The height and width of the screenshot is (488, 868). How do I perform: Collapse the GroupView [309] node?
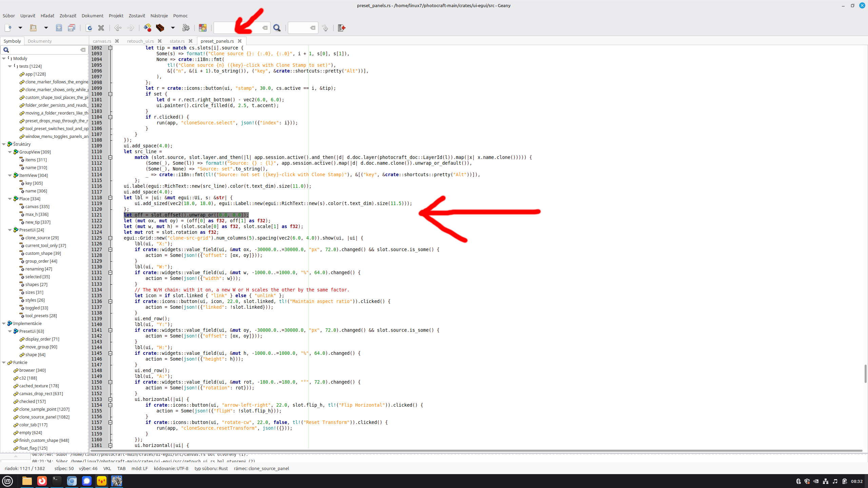(10, 152)
